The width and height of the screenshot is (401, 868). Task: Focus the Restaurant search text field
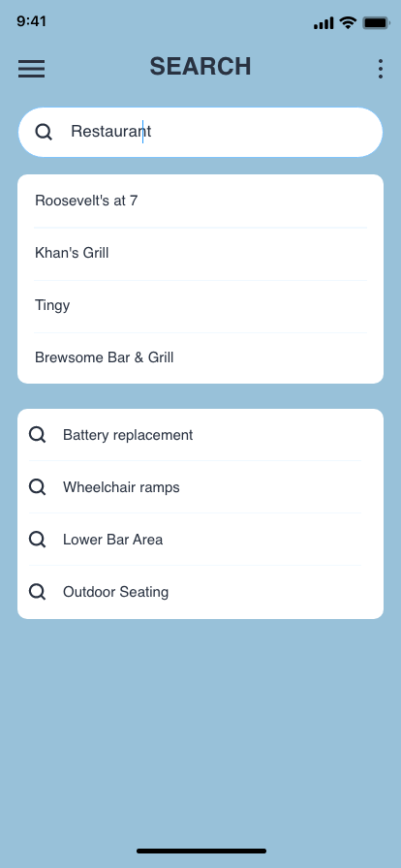[200, 132]
